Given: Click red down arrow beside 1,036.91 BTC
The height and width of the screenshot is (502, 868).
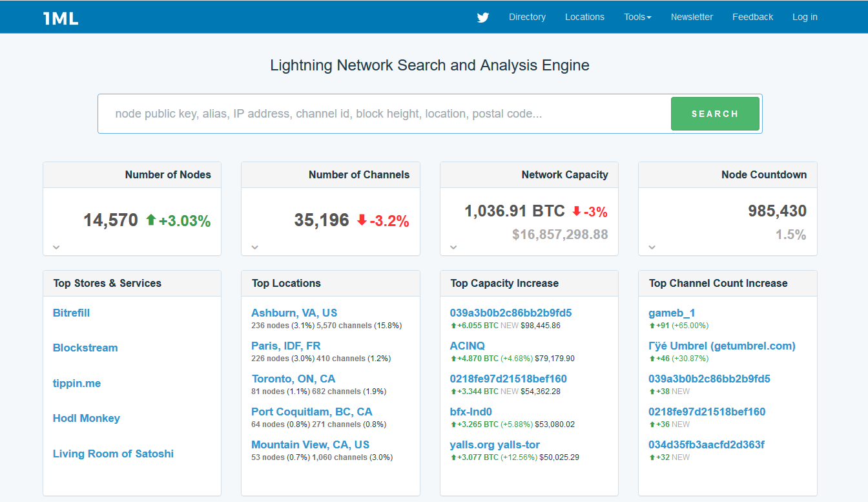Looking at the screenshot, I should pos(577,211).
